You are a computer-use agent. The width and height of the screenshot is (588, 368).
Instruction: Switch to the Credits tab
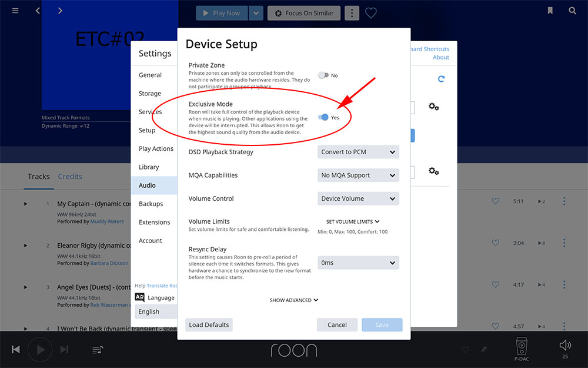coord(70,177)
